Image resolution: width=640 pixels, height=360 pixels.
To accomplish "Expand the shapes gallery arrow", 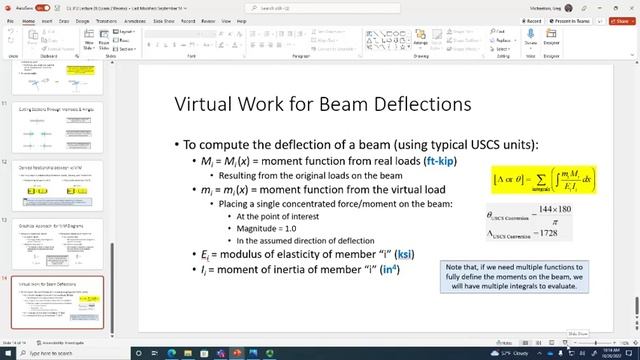I will tap(409, 48).
